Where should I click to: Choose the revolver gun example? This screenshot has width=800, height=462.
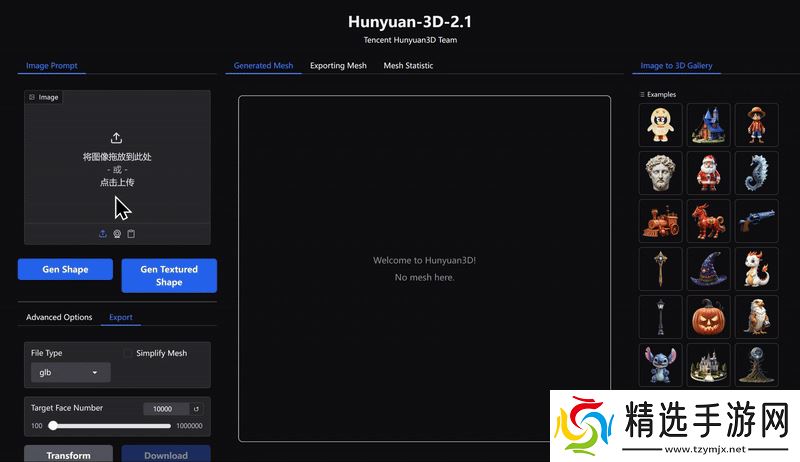pos(756,221)
